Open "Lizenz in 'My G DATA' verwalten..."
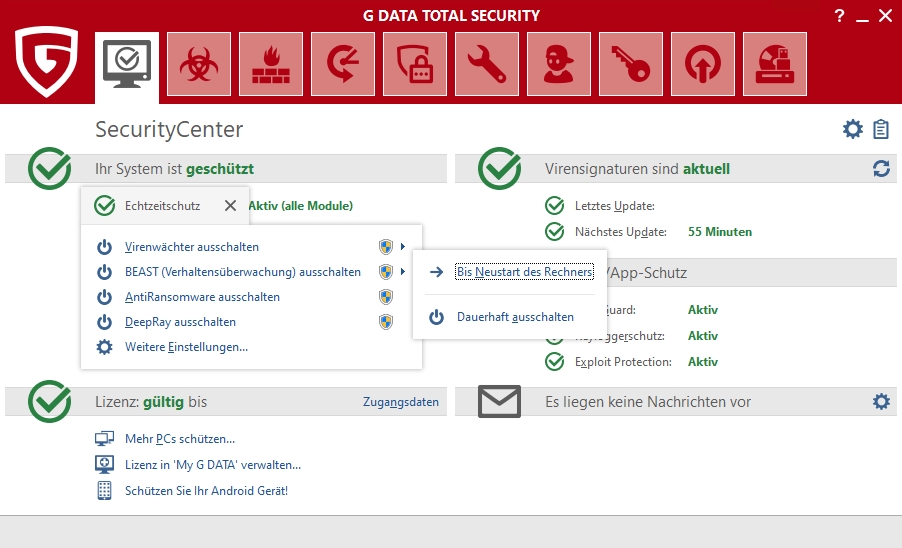902x548 pixels. [213, 465]
